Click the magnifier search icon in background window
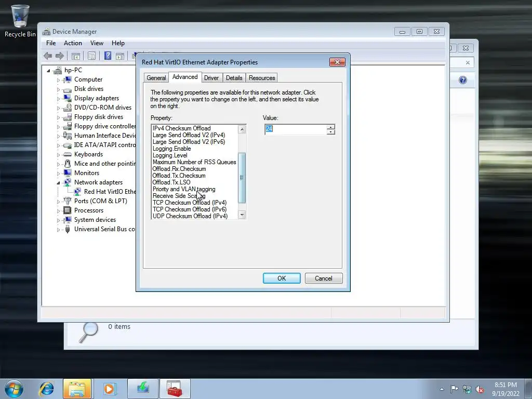The image size is (532, 399). point(88,332)
